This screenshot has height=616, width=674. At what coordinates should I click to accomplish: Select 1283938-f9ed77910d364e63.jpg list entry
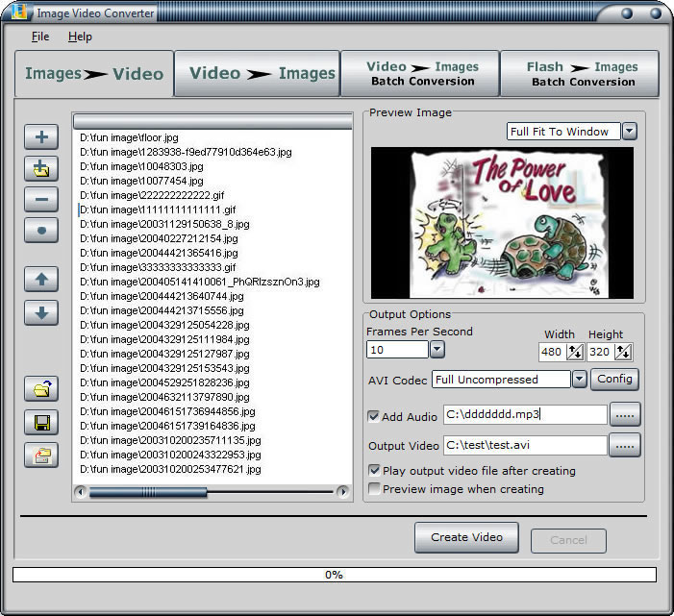pos(186,152)
